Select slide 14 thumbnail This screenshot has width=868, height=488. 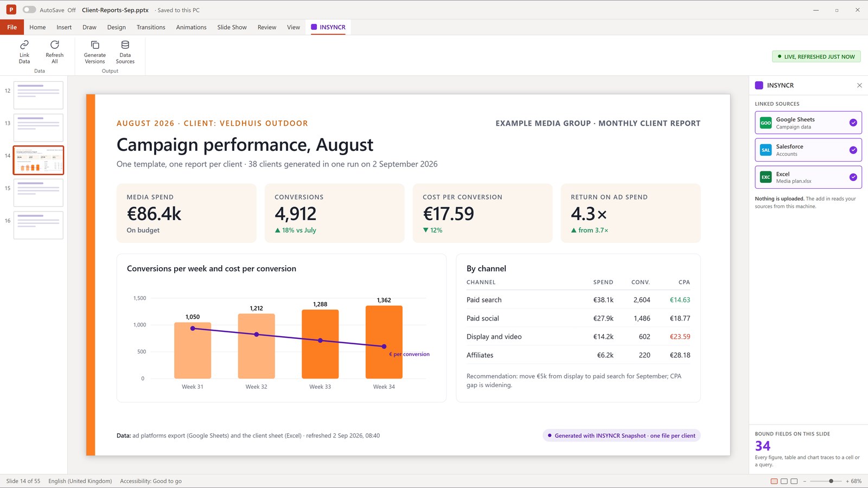(x=38, y=160)
